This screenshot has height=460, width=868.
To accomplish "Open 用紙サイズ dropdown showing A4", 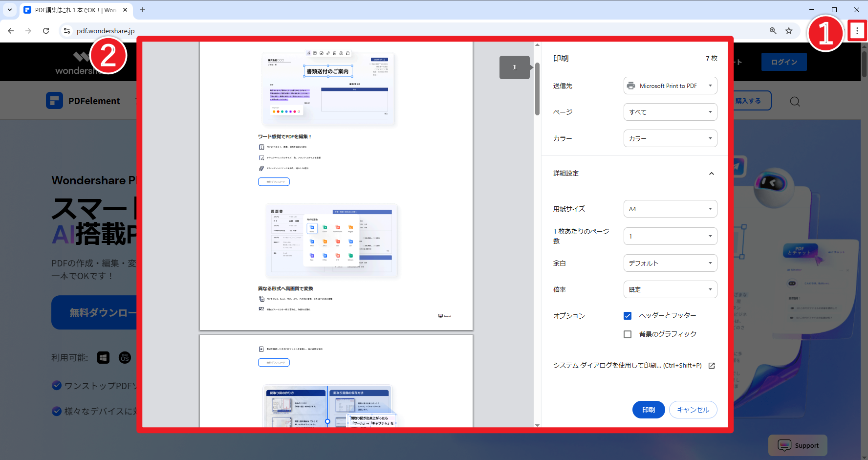I will [x=670, y=209].
